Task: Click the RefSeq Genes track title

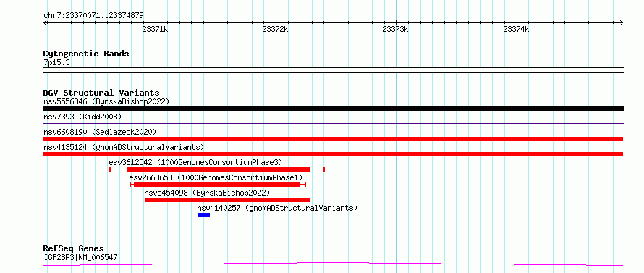Action: pyautogui.click(x=73, y=249)
